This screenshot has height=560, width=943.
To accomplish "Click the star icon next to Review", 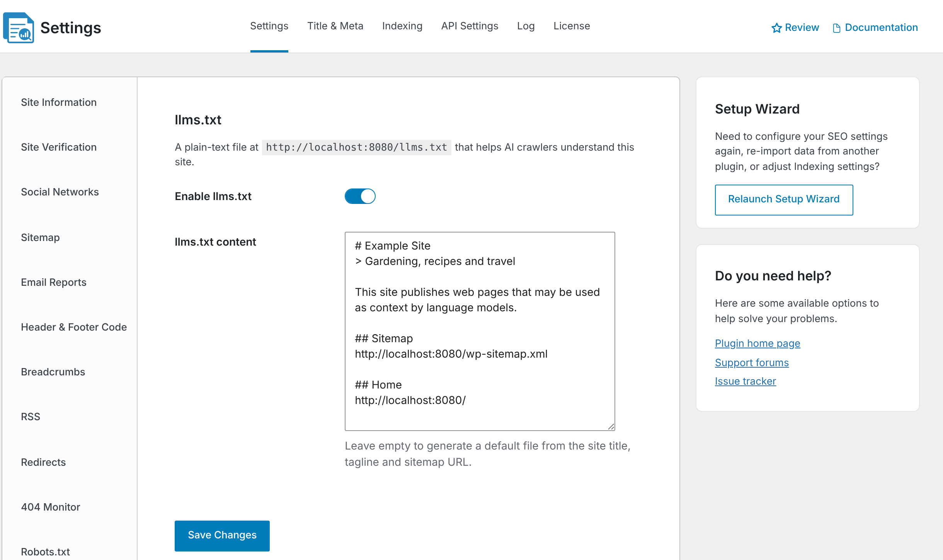I will (x=776, y=28).
